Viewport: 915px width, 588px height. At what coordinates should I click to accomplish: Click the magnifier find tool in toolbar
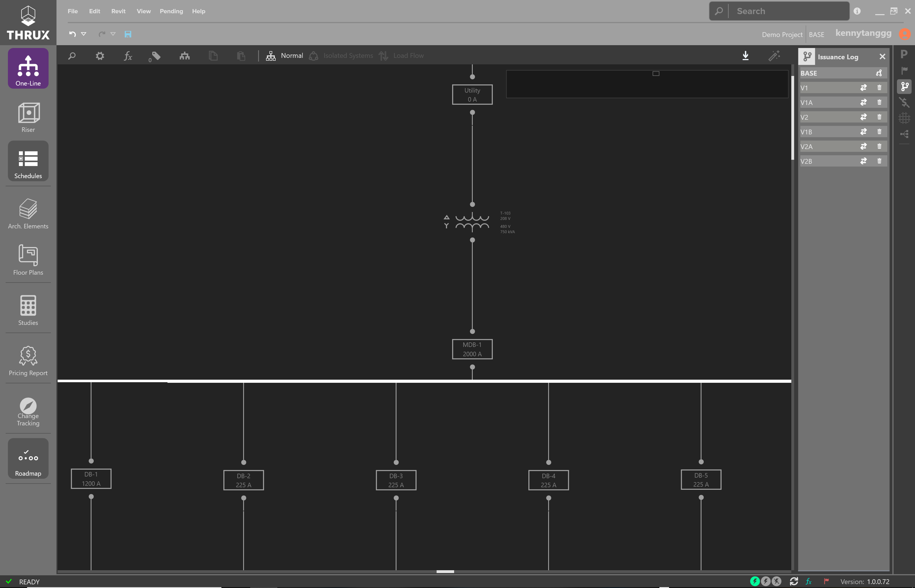click(x=72, y=56)
